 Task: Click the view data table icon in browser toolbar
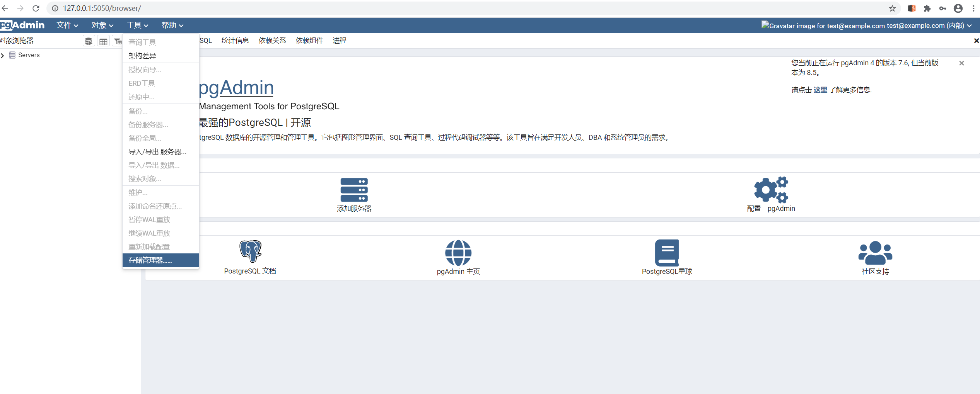coord(103,41)
